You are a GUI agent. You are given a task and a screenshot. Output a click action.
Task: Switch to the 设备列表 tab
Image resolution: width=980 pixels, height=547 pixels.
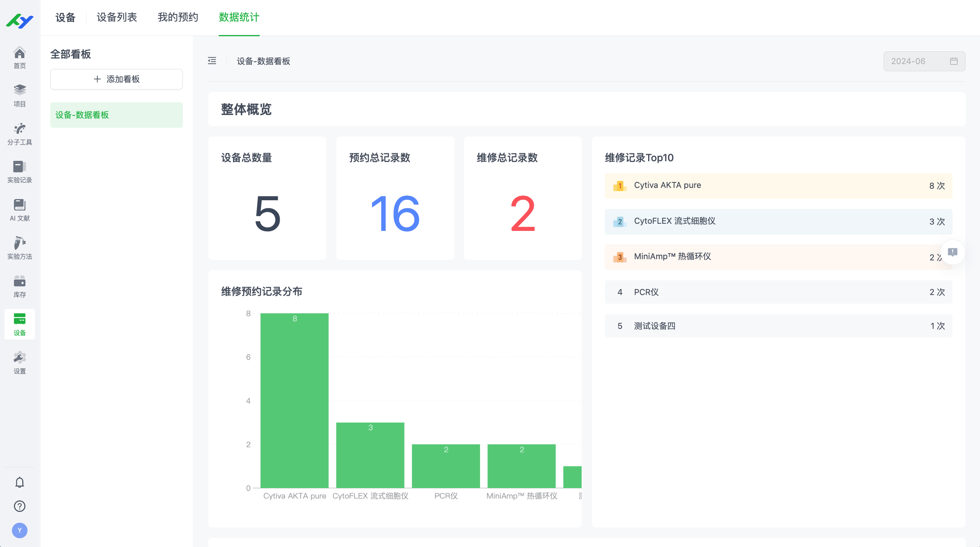[117, 18]
